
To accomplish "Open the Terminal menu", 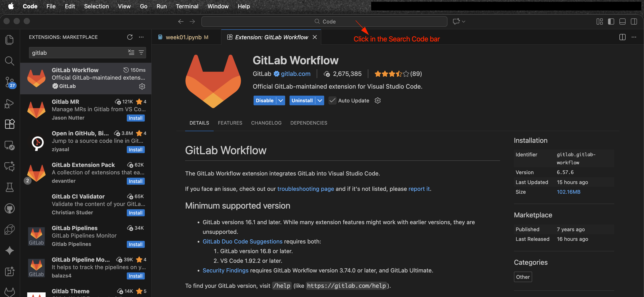I will tap(187, 6).
